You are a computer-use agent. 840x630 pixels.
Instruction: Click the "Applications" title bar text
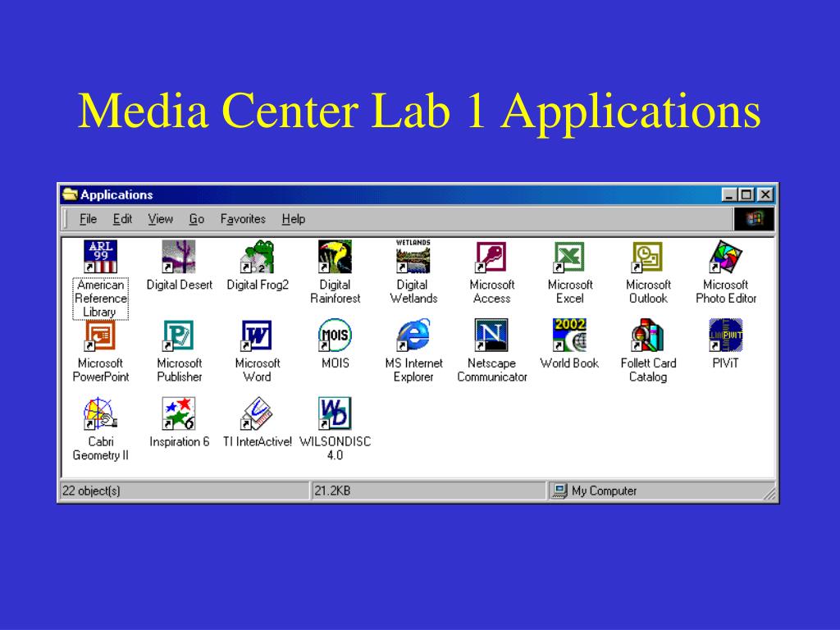pyautogui.click(x=116, y=194)
